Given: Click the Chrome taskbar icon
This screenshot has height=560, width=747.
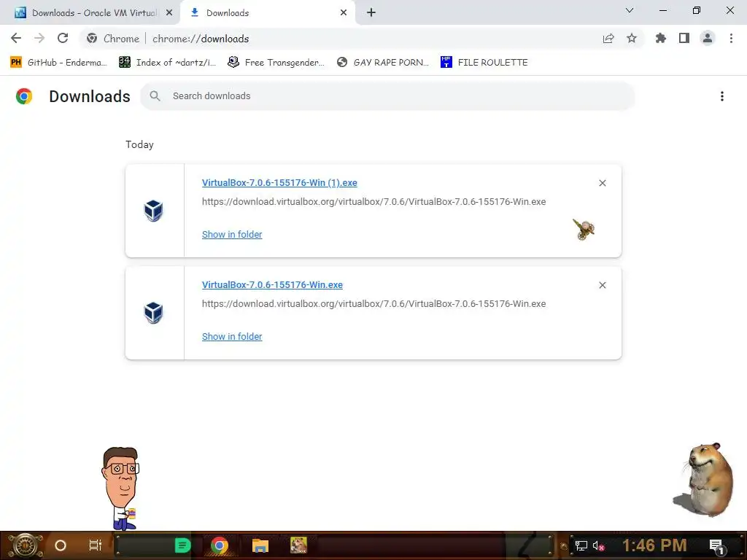Looking at the screenshot, I should pyautogui.click(x=220, y=545).
